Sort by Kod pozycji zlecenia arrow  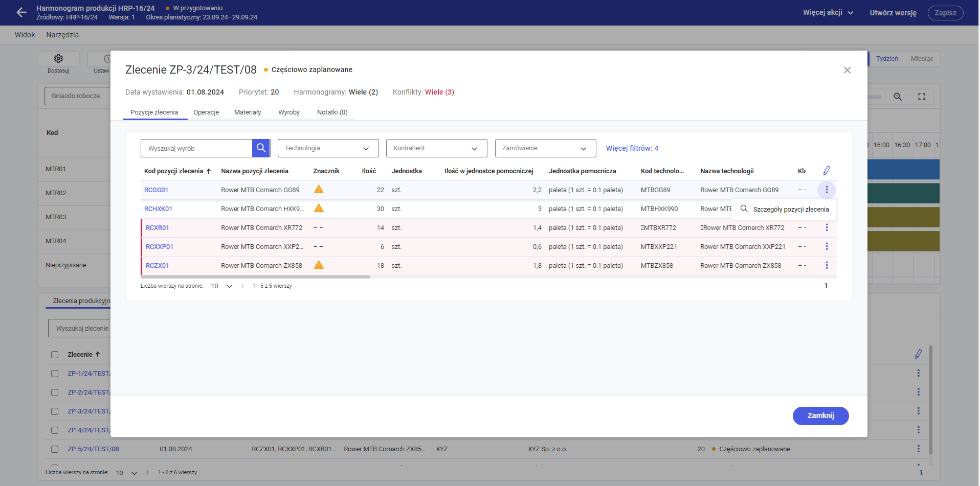209,171
